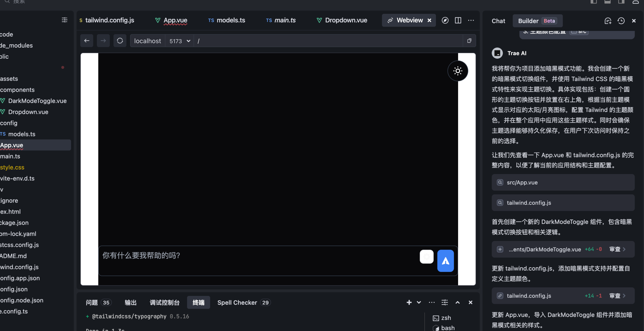This screenshot has height=331, width=644.
Task: Toggle dark mode with the sun button
Action: click(x=458, y=71)
